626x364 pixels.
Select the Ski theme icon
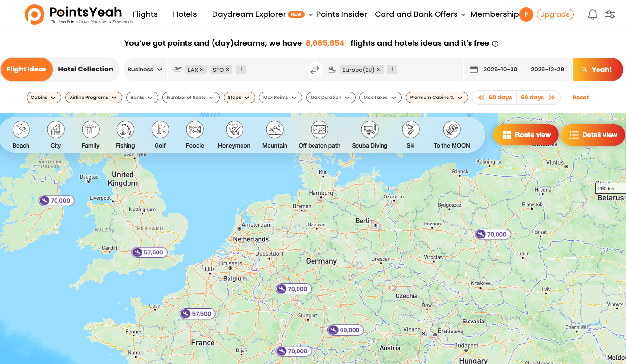click(x=411, y=129)
